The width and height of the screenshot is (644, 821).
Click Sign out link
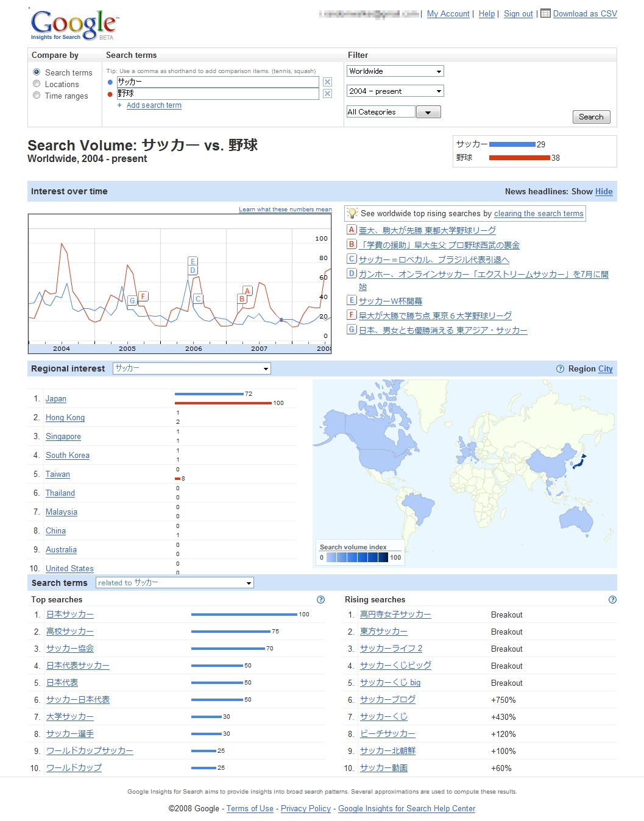518,13
